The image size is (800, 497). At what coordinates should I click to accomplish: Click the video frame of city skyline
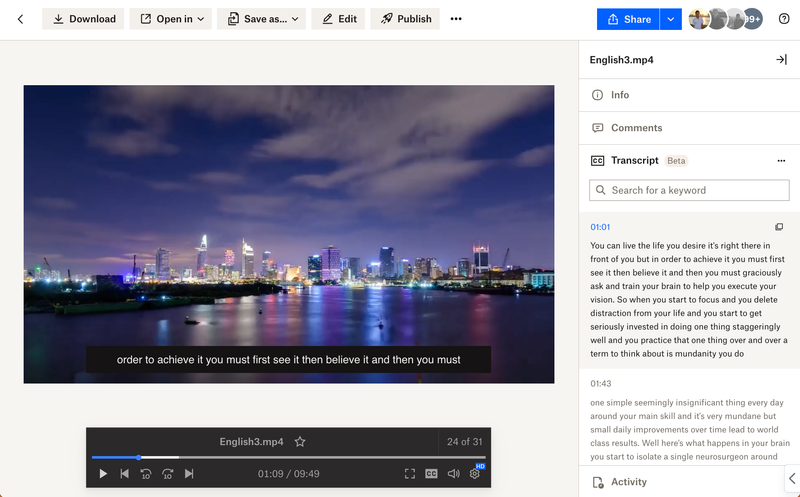click(x=289, y=234)
